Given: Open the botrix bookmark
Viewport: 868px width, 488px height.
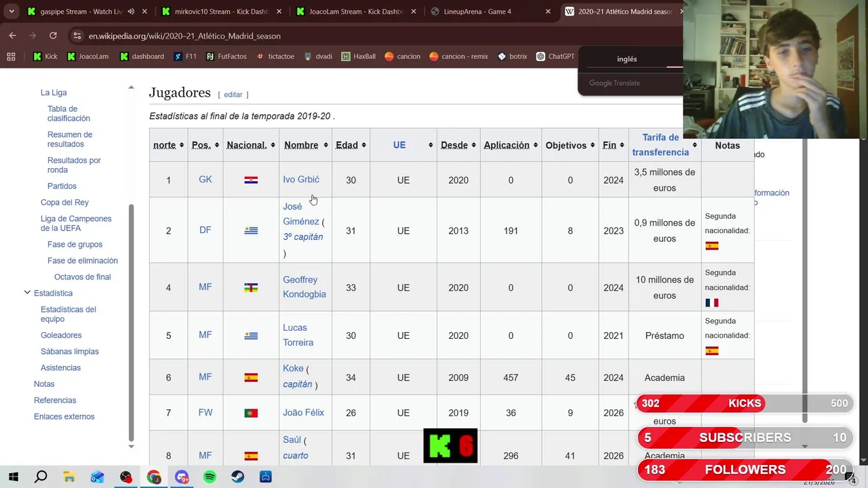Looking at the screenshot, I should (512, 56).
